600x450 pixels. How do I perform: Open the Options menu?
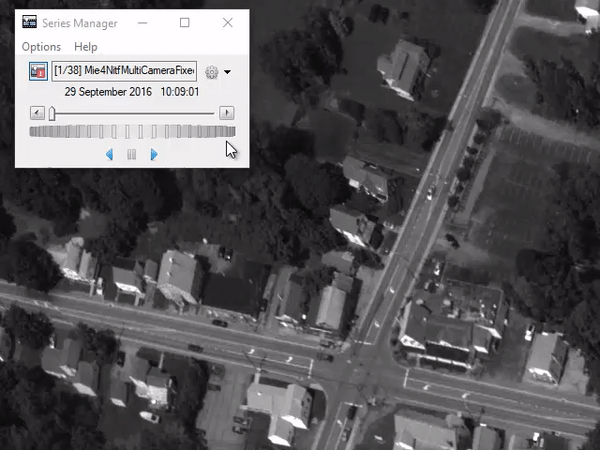click(41, 47)
